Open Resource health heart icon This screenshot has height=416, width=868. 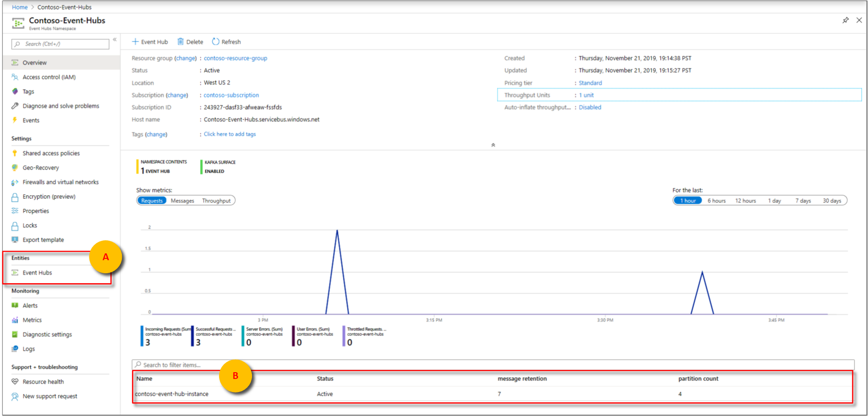pyautogui.click(x=15, y=382)
